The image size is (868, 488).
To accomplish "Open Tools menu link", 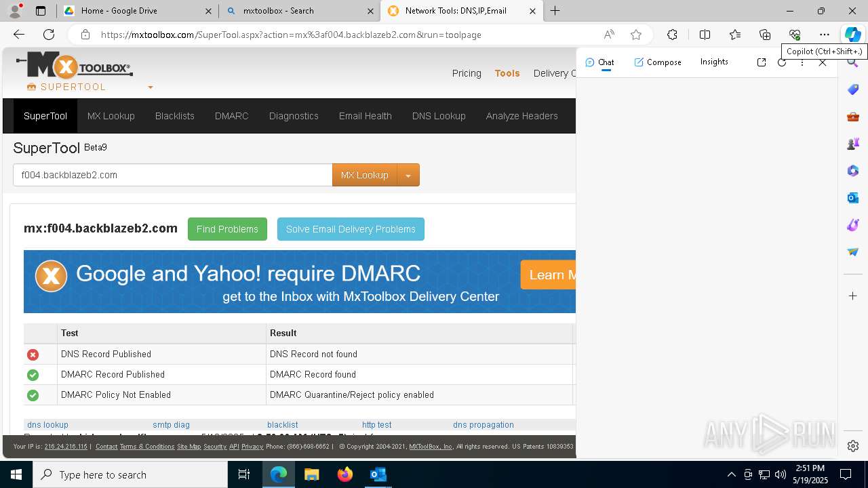I will pyautogui.click(x=507, y=73).
